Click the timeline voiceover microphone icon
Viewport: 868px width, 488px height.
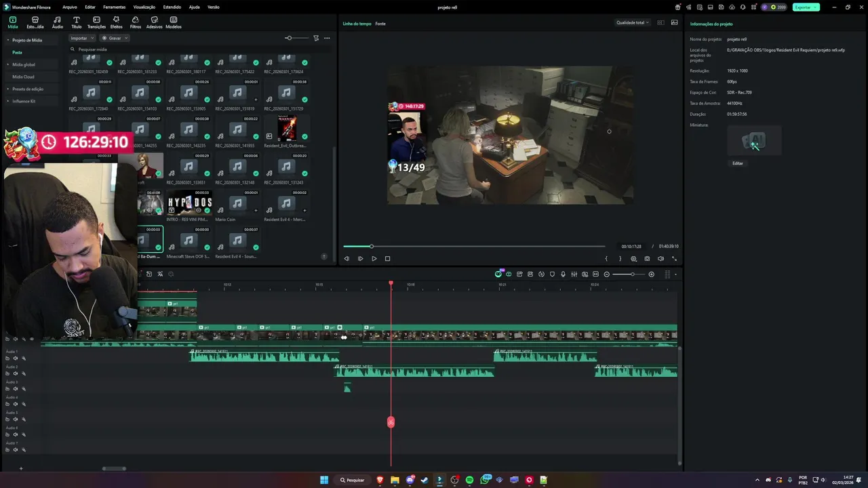point(563,274)
